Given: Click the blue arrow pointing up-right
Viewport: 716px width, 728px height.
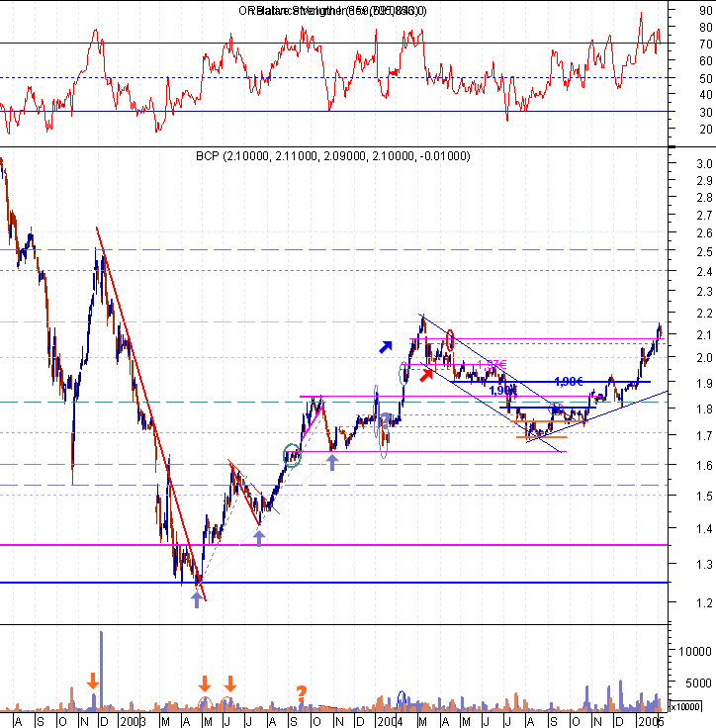Looking at the screenshot, I should point(385,346).
